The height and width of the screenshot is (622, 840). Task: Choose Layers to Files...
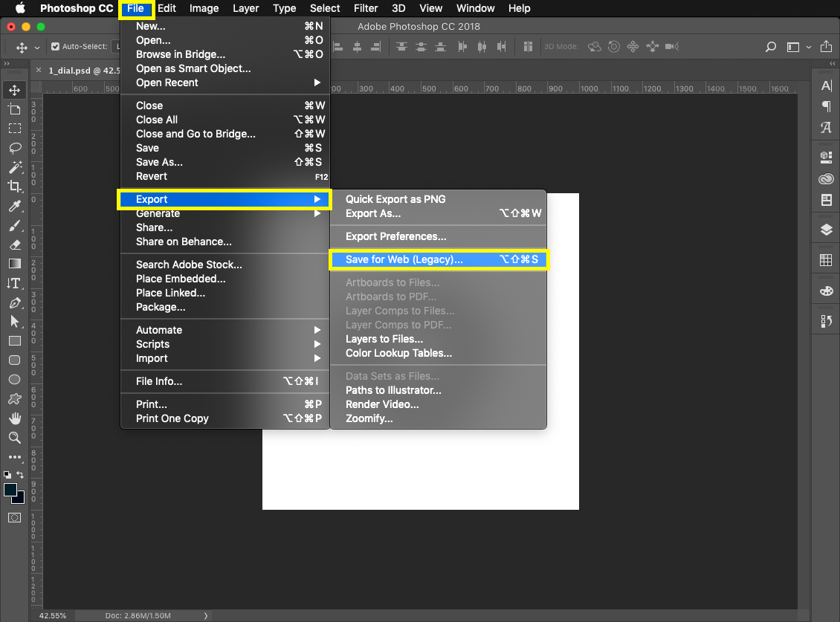pyautogui.click(x=439, y=339)
